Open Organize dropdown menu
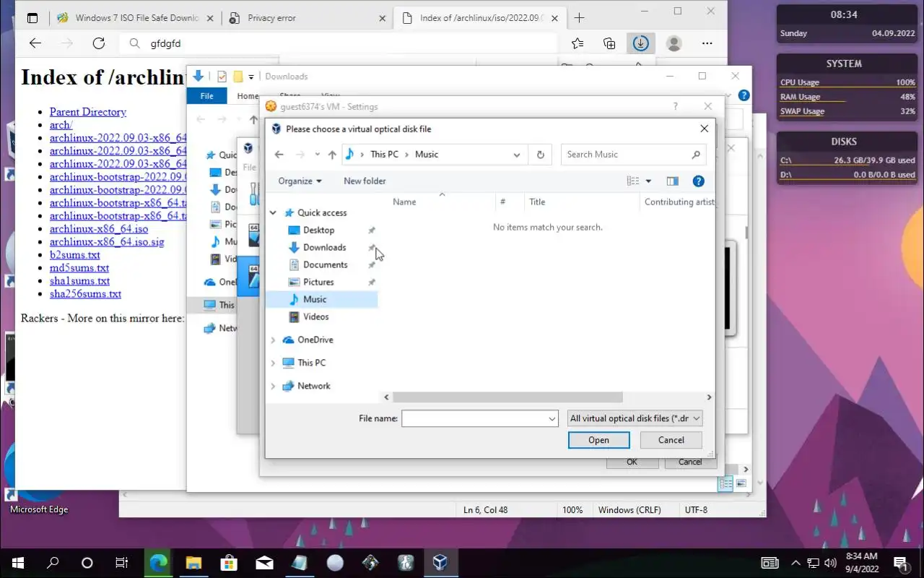The height and width of the screenshot is (578, 924). click(x=300, y=181)
